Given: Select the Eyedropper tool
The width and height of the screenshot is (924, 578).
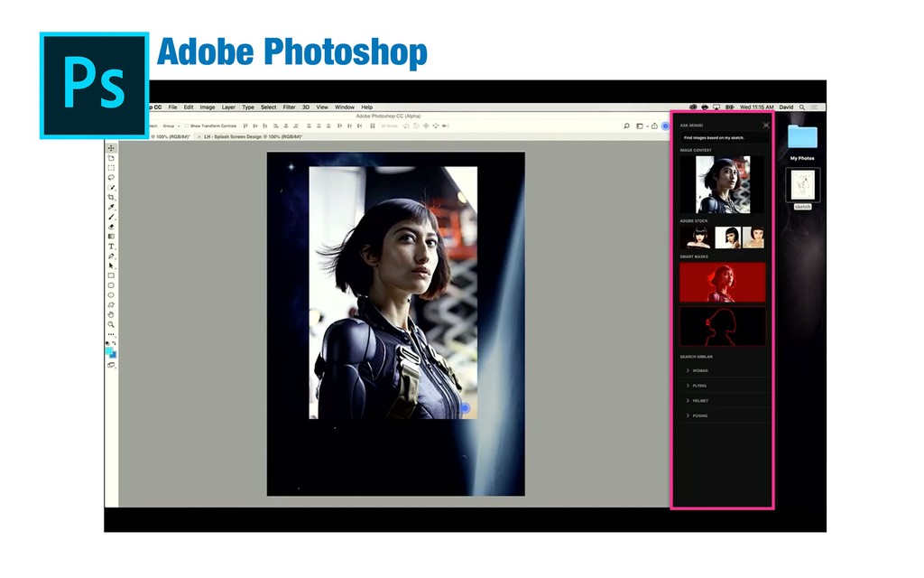Looking at the screenshot, I should point(111,207).
